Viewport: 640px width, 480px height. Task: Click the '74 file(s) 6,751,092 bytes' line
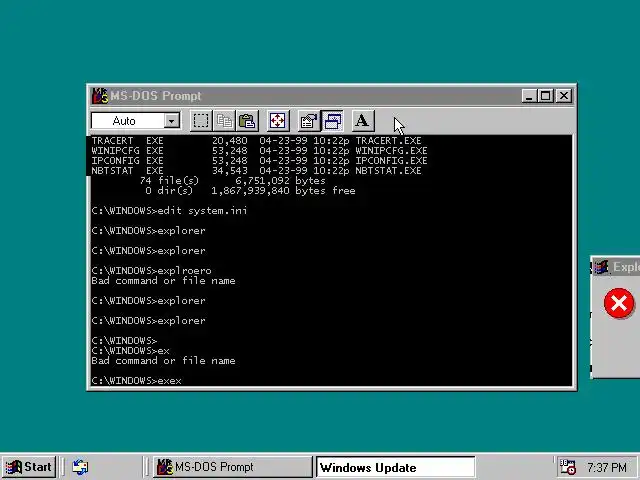233,181
